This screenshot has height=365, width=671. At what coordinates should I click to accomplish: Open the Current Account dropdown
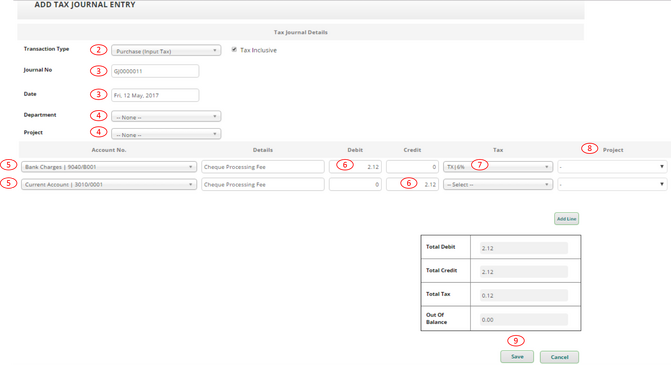point(109,184)
